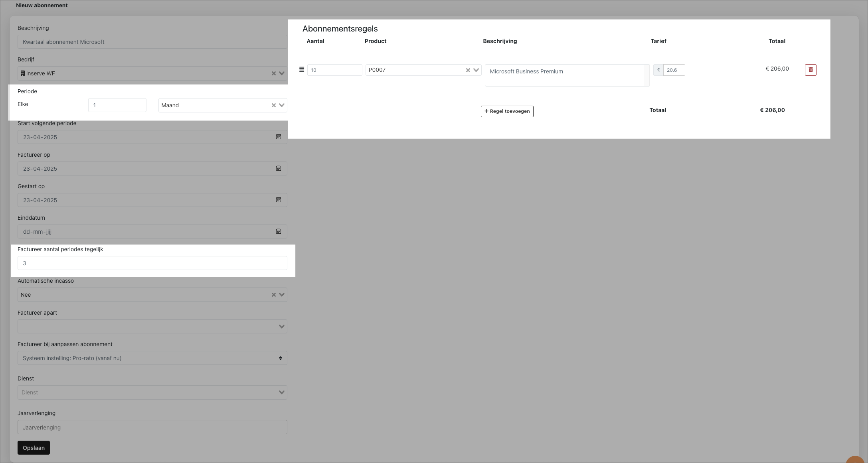Clear the Inserve WF company selection

point(274,73)
